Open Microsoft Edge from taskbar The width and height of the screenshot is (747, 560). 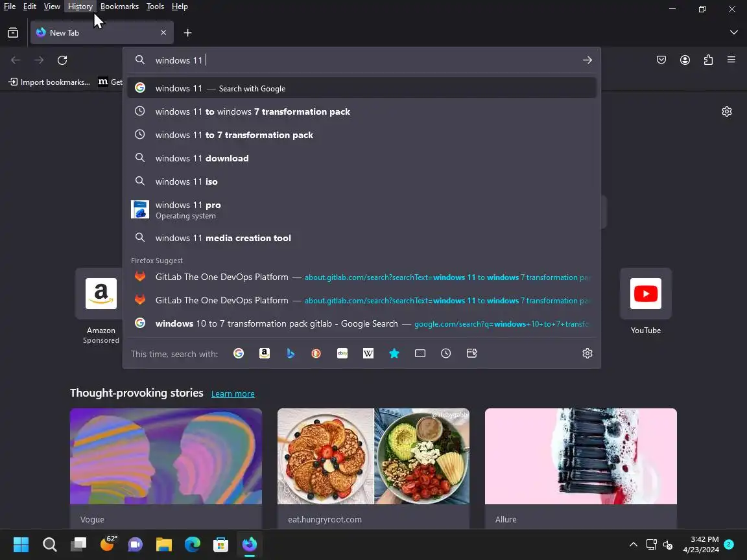(x=192, y=544)
